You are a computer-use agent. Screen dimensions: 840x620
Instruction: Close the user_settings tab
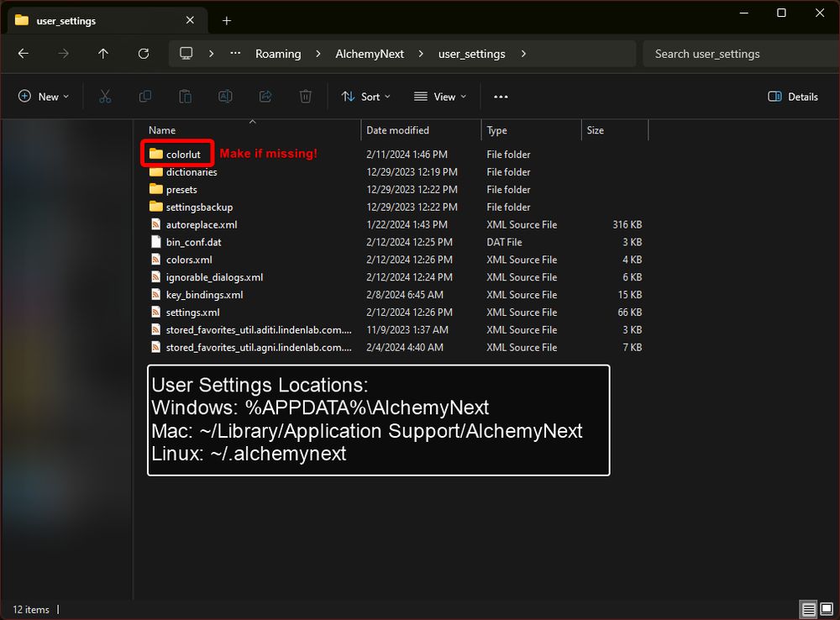click(190, 20)
